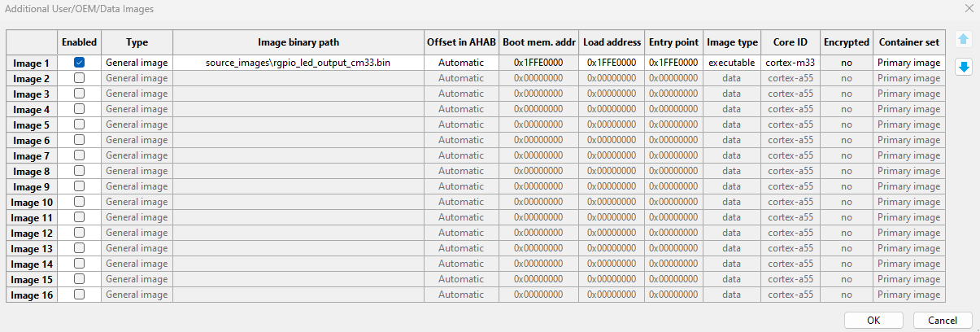This screenshot has width=980, height=332.
Task: Tick the Enabled box for Image 16
Action: point(79,295)
